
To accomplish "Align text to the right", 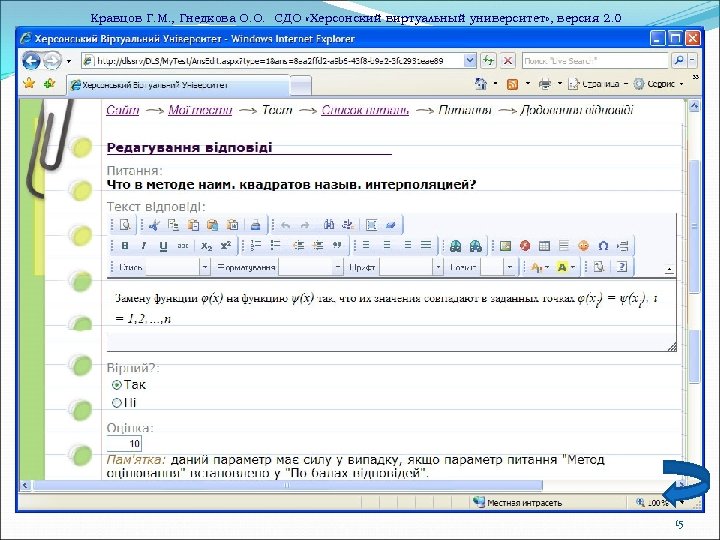I will (407, 246).
